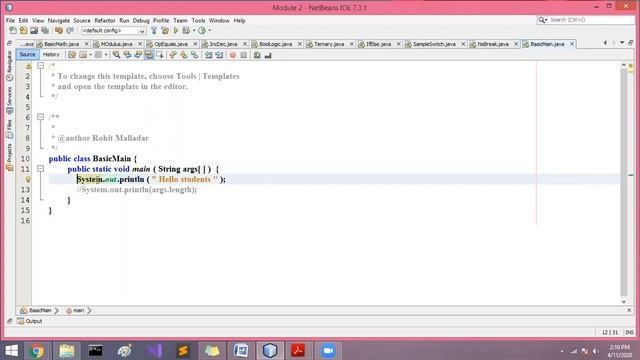Click the Comment lines icon
The image size is (640, 360).
point(257,55)
